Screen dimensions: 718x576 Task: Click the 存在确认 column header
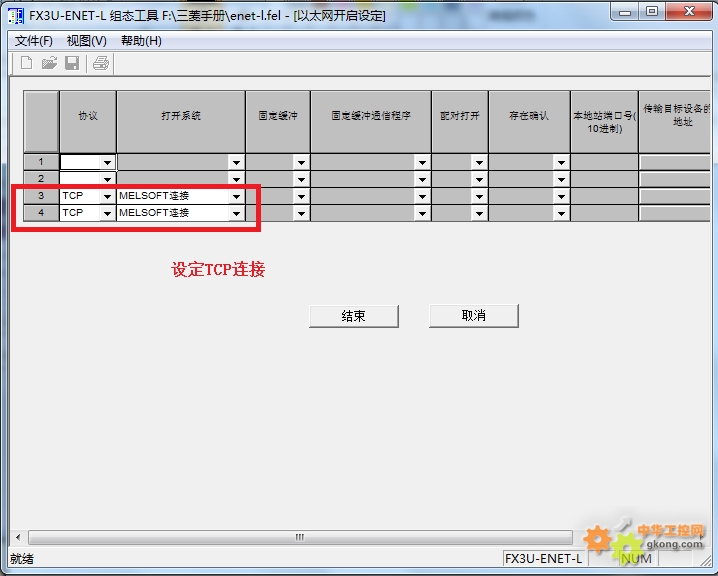[x=529, y=121]
